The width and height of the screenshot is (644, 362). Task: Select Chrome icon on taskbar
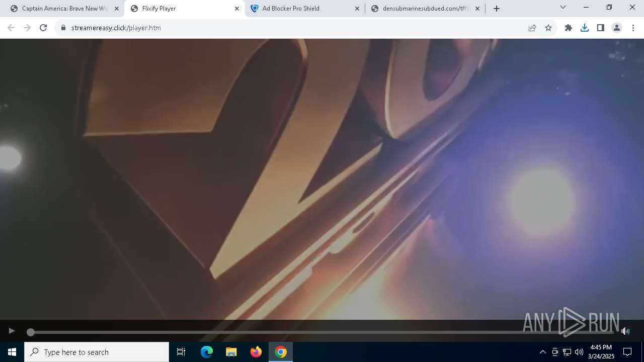(x=281, y=352)
